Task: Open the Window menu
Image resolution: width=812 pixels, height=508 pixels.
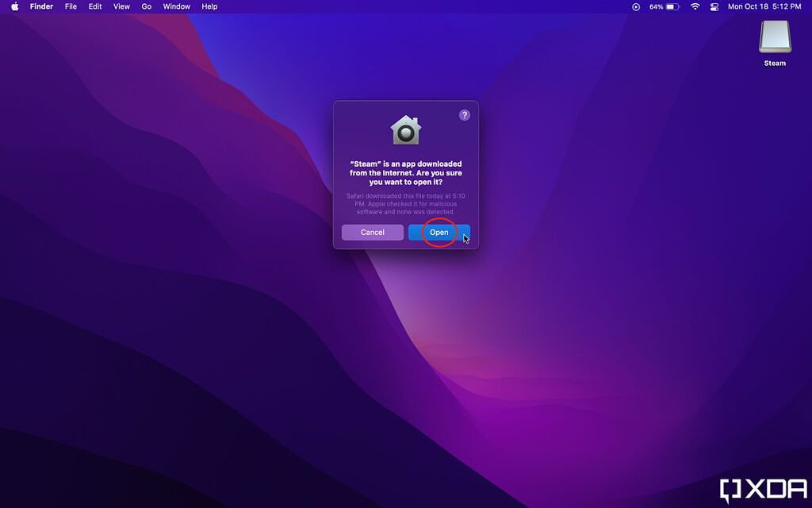Action: pyautogui.click(x=176, y=6)
